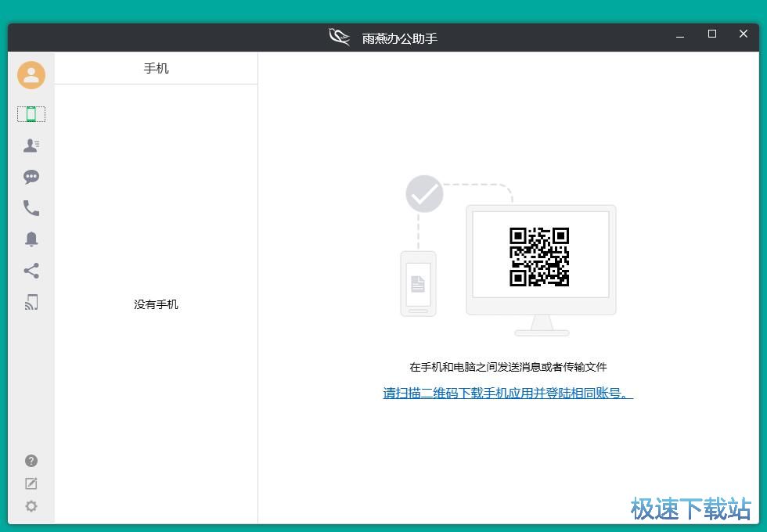Viewport: 767px width, 532px height.
Task: Open settings with the gear icon
Action: click(31, 506)
